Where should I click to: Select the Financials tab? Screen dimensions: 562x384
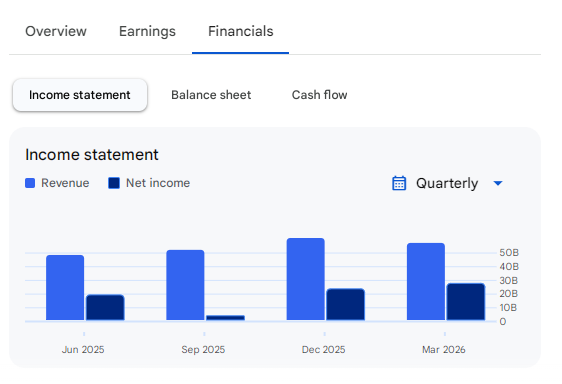click(240, 31)
